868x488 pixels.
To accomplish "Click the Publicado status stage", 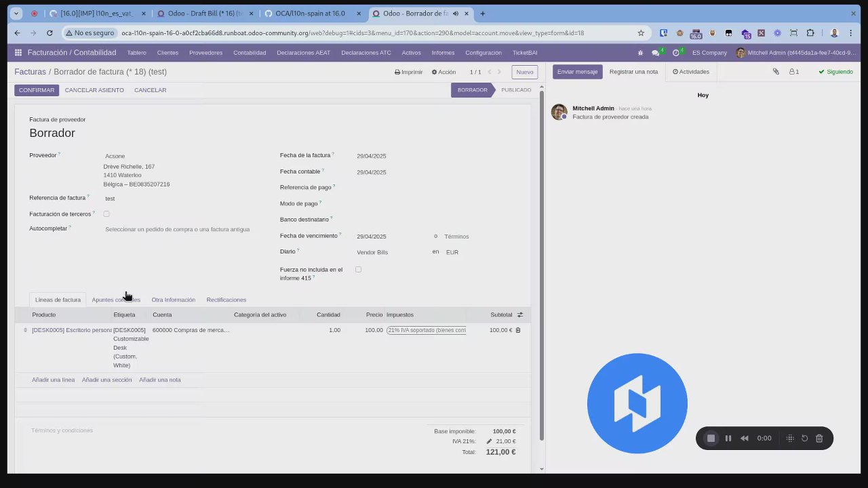I will 516,90.
